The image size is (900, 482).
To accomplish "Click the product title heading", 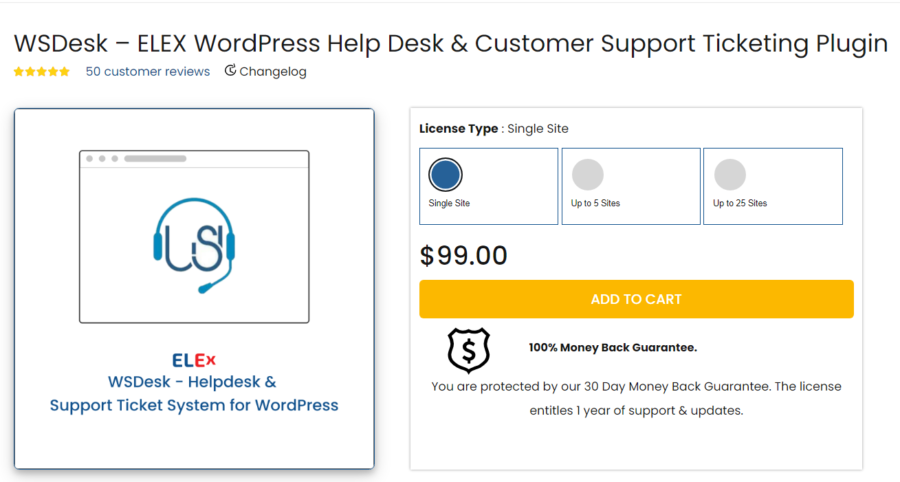I will click(450, 43).
